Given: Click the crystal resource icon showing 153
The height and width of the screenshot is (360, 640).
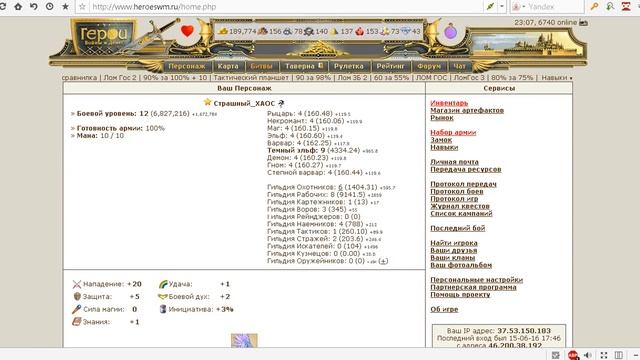Looking at the screenshot, I should pos(359,31).
